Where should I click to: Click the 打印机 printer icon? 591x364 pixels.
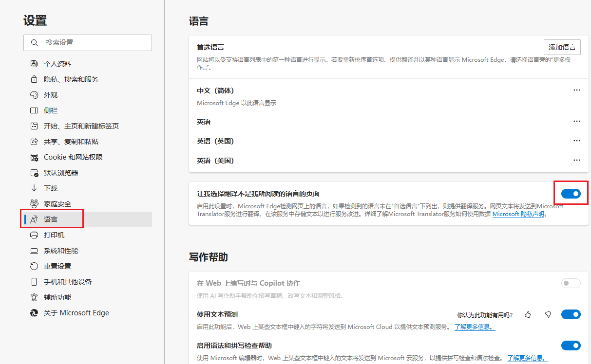point(34,235)
